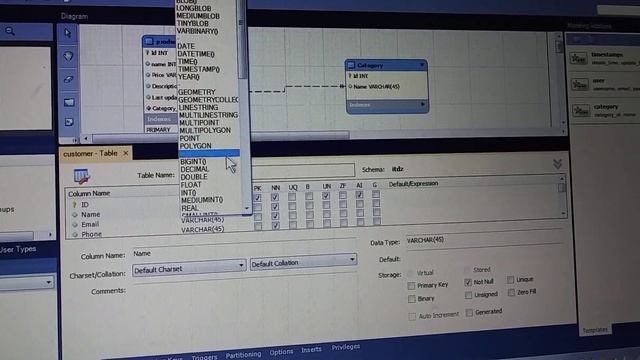The width and height of the screenshot is (640, 360).
Task: Click the user template icon
Action: [x=580, y=84]
